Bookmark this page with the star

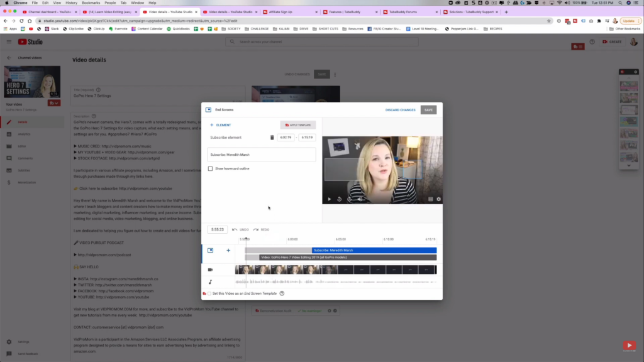tap(548, 21)
